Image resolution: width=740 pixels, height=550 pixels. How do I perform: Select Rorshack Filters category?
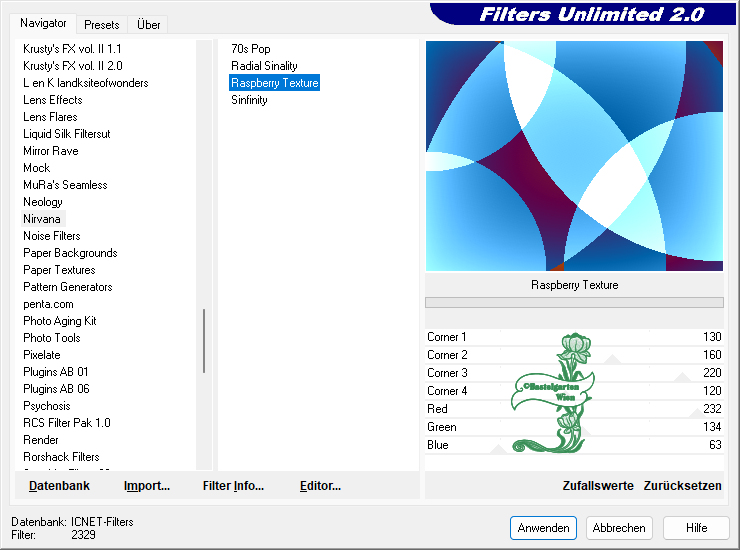coord(61,457)
